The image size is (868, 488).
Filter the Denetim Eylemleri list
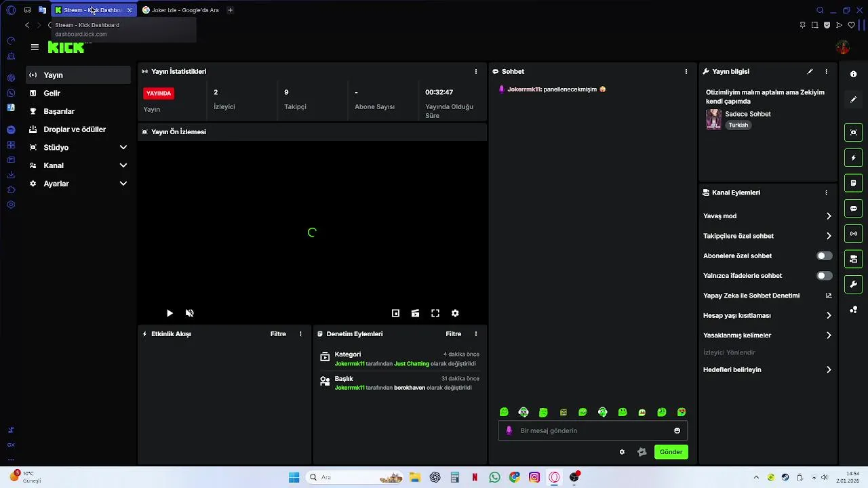click(453, 334)
